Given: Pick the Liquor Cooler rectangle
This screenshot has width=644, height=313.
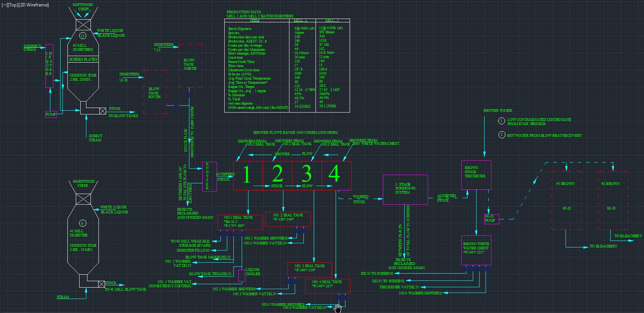Looking at the screenshot, I should tap(241, 275).
